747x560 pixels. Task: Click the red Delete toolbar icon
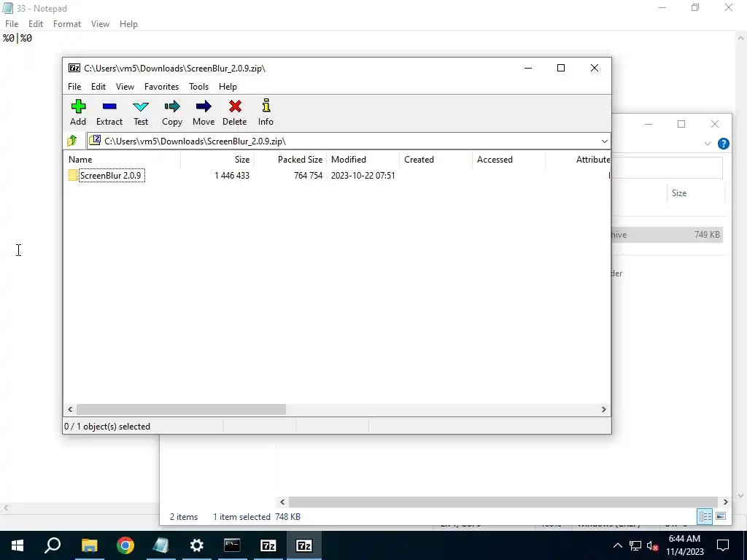(234, 112)
